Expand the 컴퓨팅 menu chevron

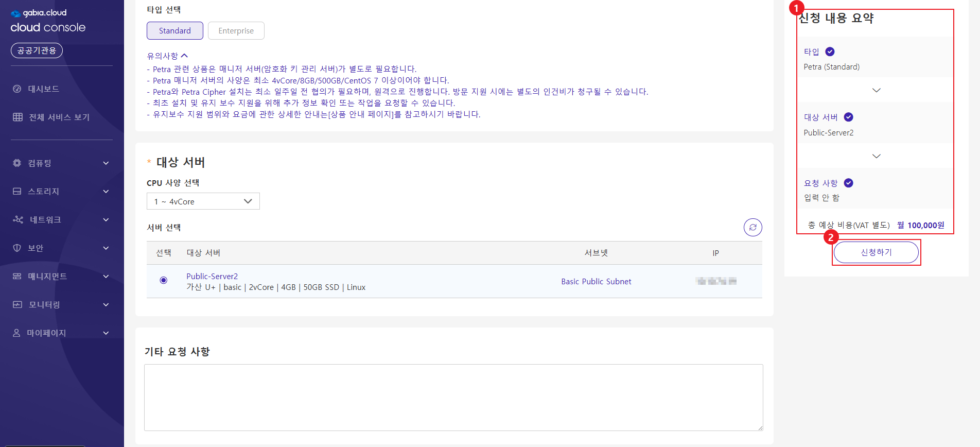pos(106,163)
